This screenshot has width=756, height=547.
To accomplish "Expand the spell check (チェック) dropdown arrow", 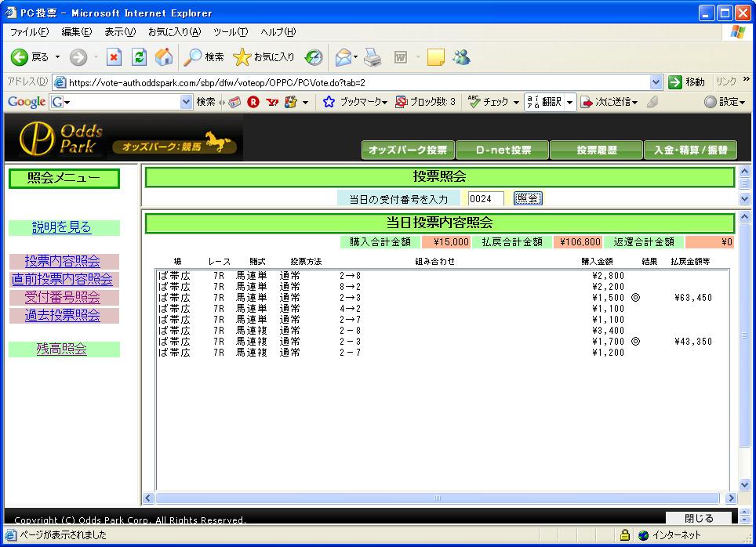I will point(516,102).
